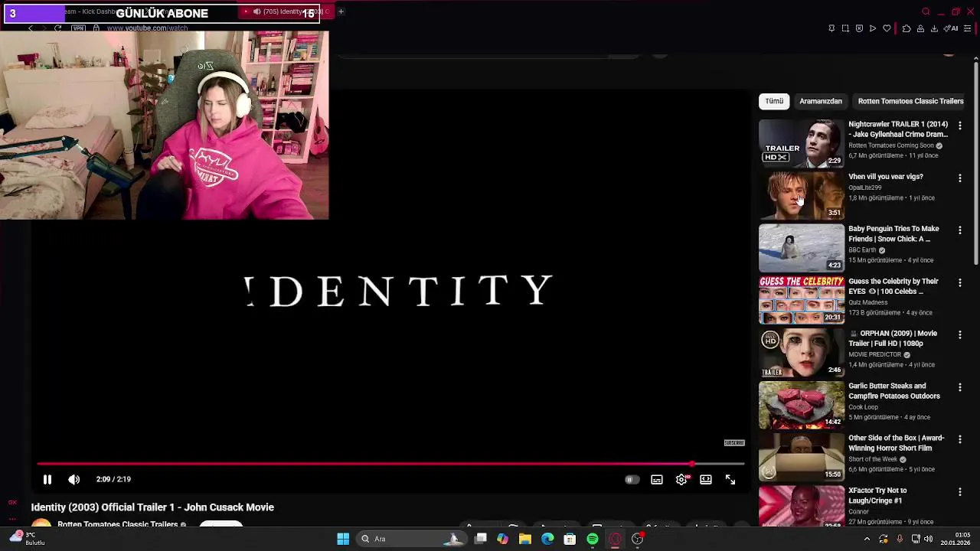Viewport: 980px width, 551px height.
Task: Open more options for Vhen vill you vear vigs
Action: tap(959, 178)
